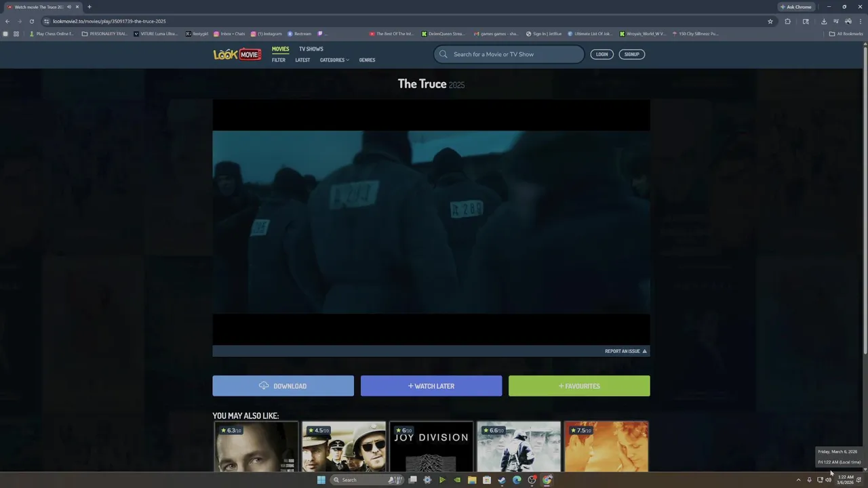Click The Truce movie title

pos(422,84)
